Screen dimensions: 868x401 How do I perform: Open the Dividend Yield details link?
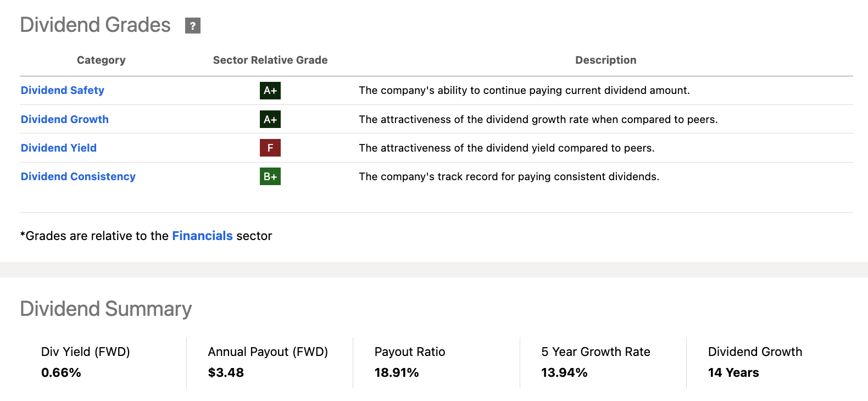[x=58, y=148]
